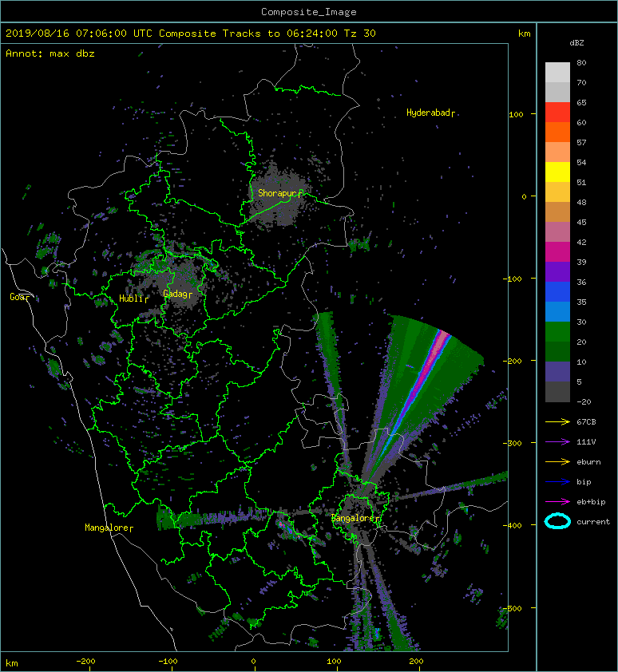Select the red 60 dBZ color swatch
This screenshot has height=672, width=618.
(557, 113)
